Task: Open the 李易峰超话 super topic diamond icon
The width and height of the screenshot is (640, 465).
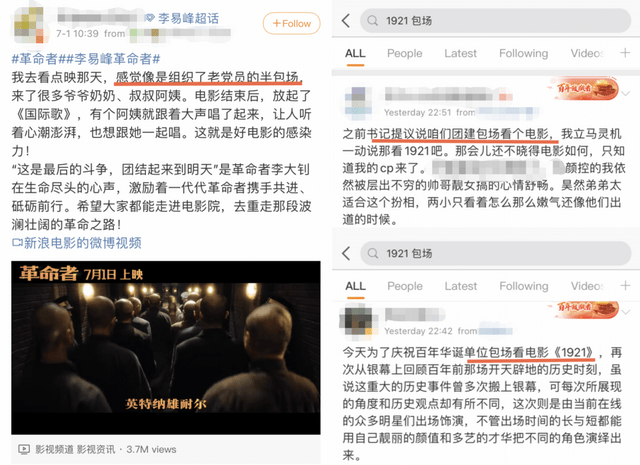Action: 150,18
